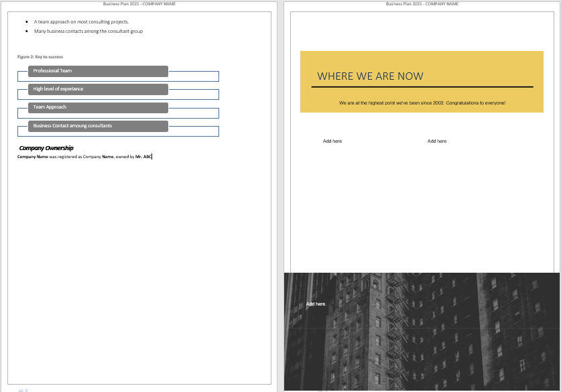Image resolution: width=561 pixels, height=392 pixels.
Task: Click the right 'Add here' placeholder
Action: point(436,141)
